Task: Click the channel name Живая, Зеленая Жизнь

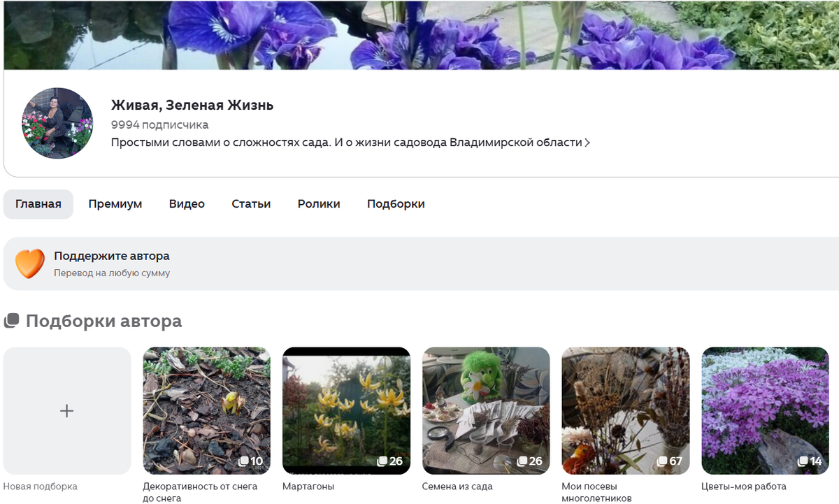Action: tap(192, 106)
